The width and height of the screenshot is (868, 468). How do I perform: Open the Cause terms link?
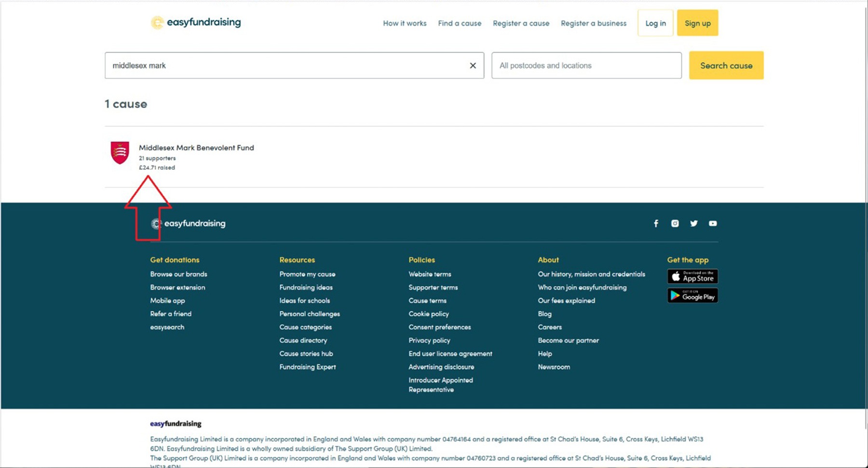point(427,301)
